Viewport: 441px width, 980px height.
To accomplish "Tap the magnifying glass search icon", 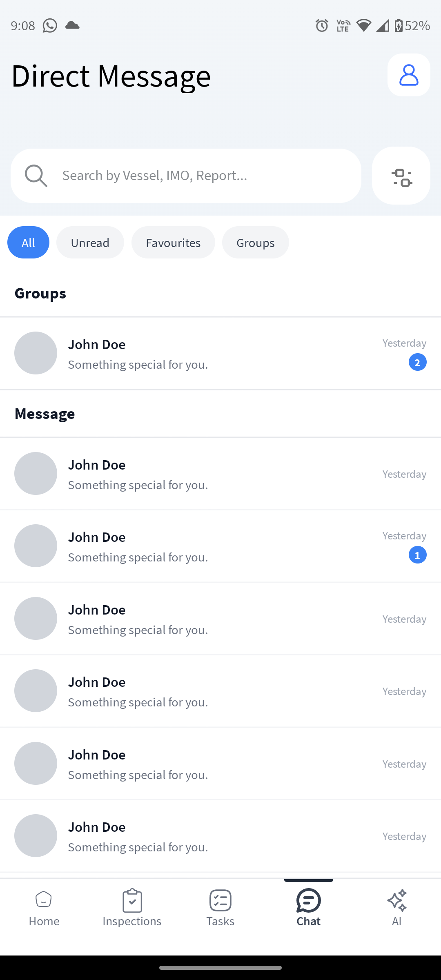I will pos(36,176).
